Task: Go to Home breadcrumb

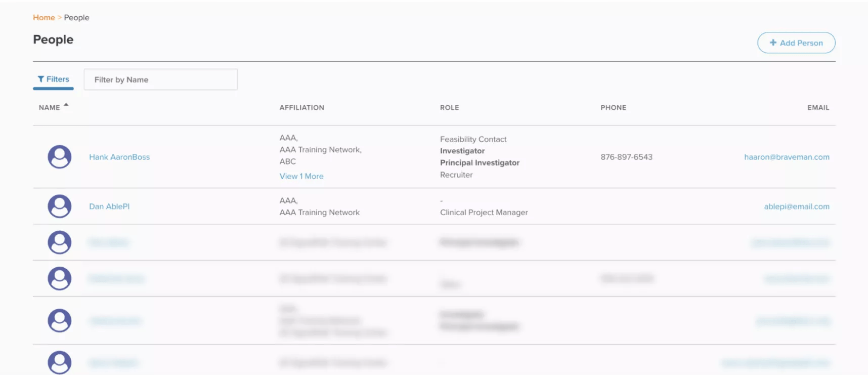Action: point(44,18)
